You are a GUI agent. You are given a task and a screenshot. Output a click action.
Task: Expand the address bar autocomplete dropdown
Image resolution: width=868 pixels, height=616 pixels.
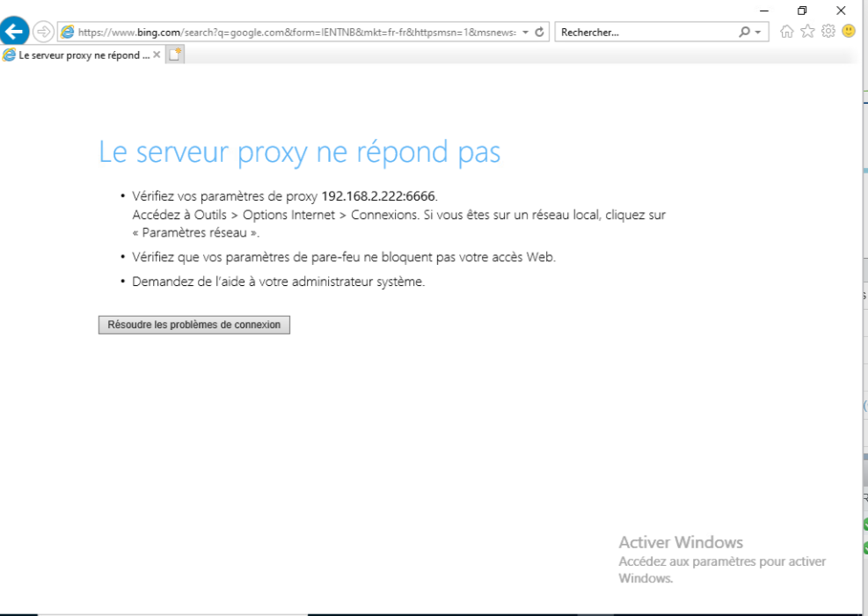coord(526,33)
